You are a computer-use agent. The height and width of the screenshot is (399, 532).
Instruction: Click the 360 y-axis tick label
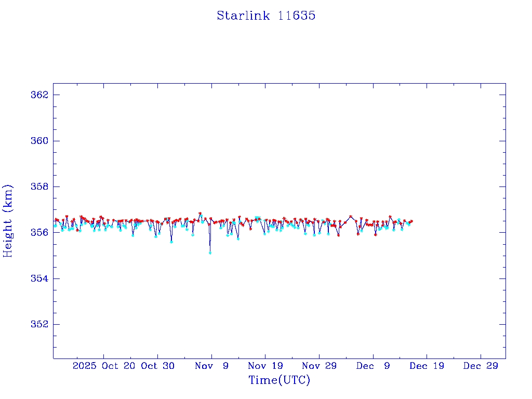(x=39, y=141)
